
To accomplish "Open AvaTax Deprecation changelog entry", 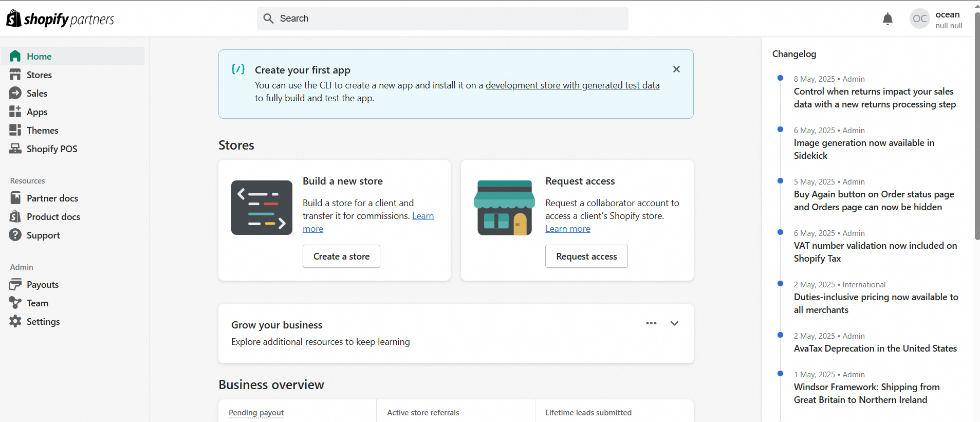I will (875, 348).
